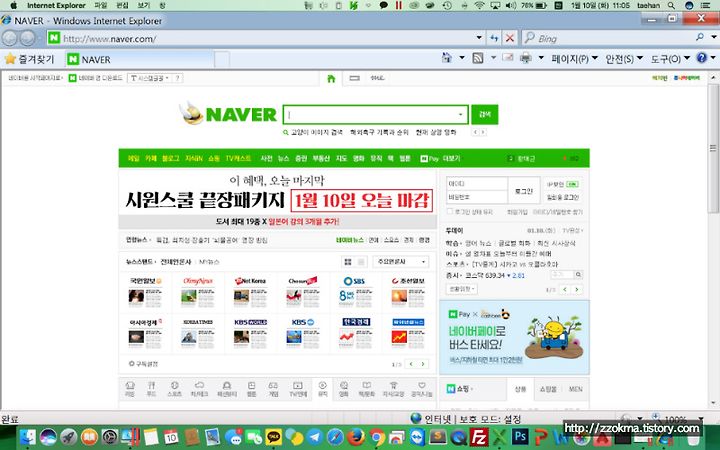This screenshot has height=450, width=720.
Task: Open the 안전(S) dropdown menu
Action: tap(624, 58)
